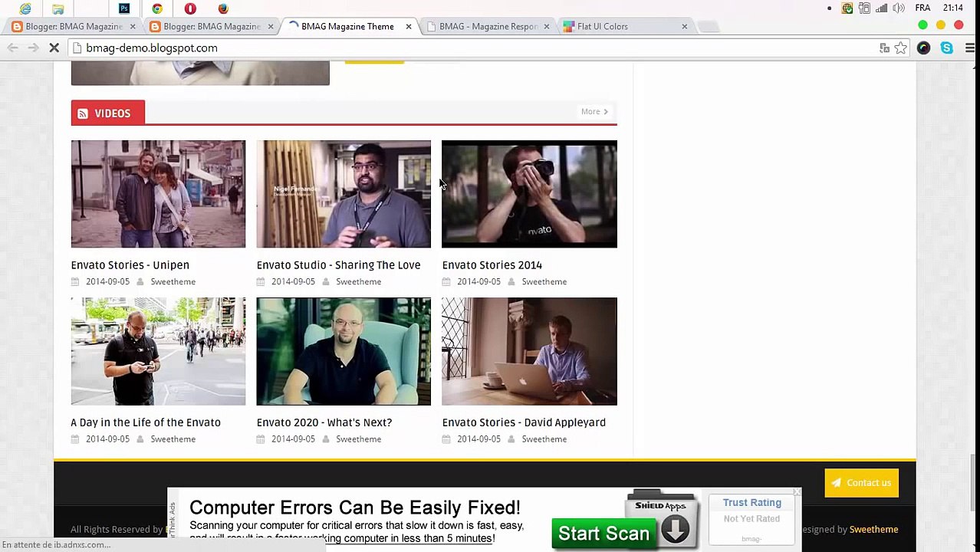Open the round color picker extension icon
The height and width of the screenshot is (552, 980).
[923, 48]
